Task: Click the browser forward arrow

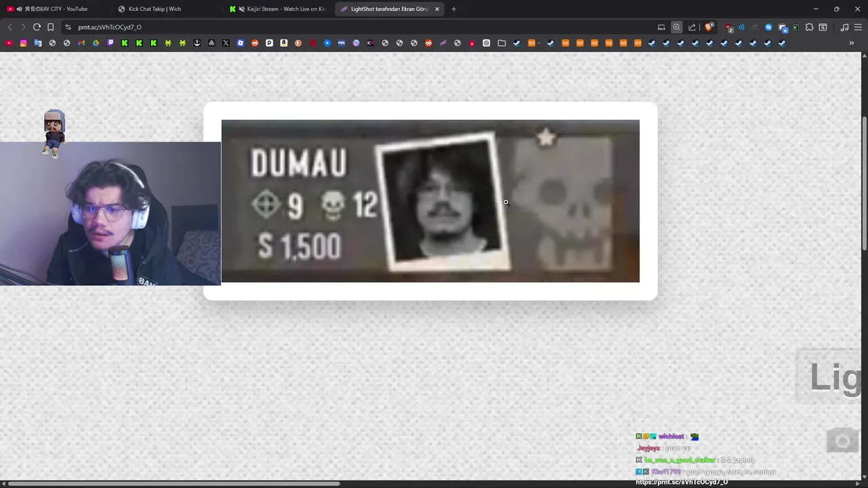Action: [23, 27]
